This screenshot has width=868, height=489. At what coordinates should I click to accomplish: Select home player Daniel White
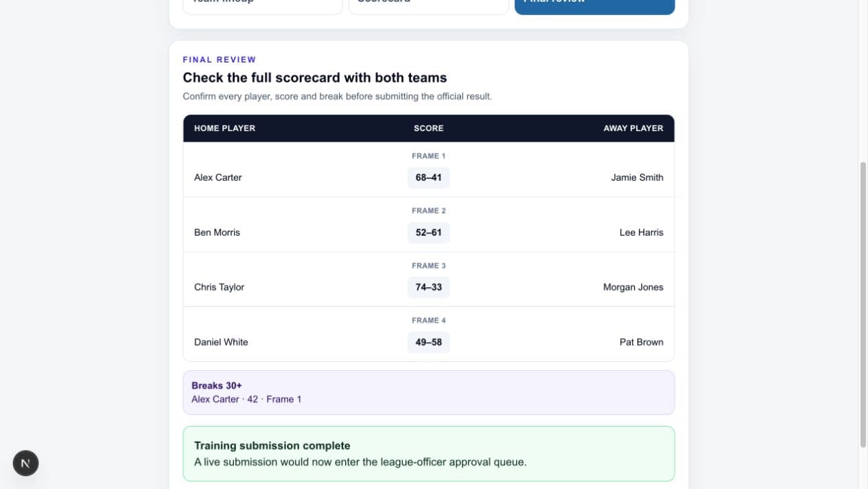coord(221,342)
